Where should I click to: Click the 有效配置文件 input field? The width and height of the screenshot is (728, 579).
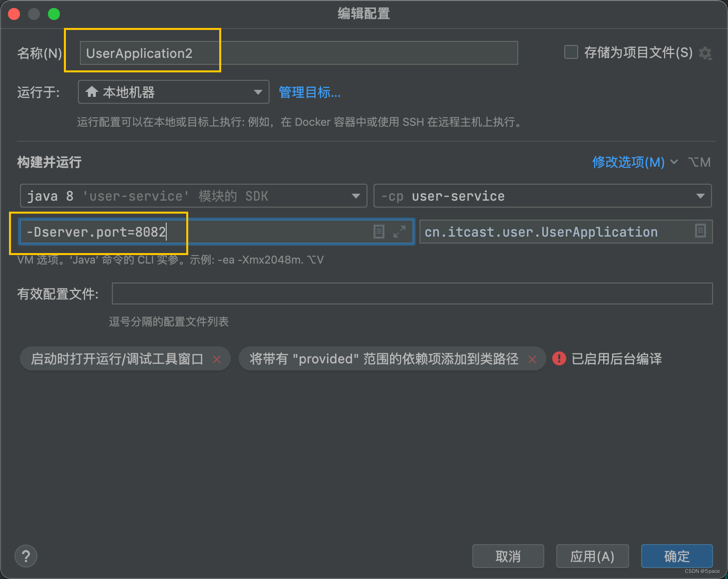pos(412,293)
